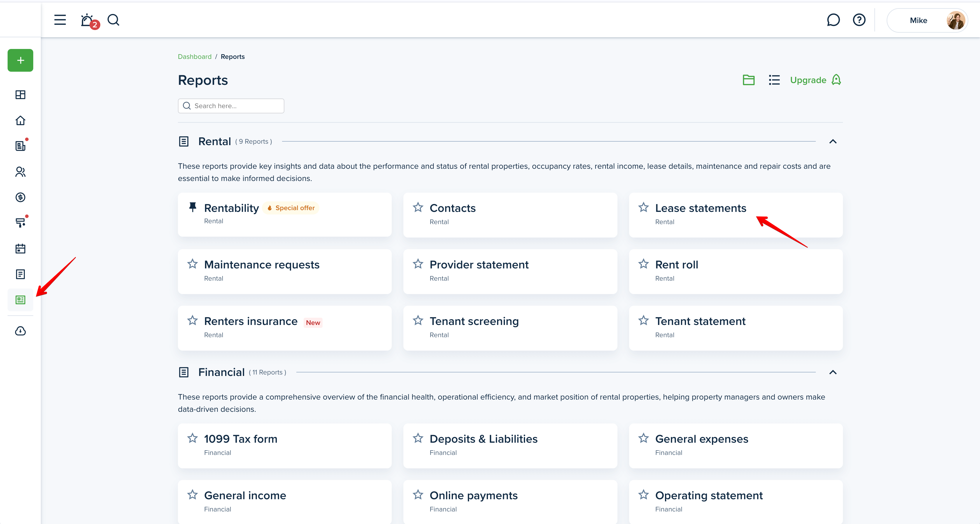Viewport: 980px width, 524px height.
Task: Star the Maintenance requests report
Action: 192,264
